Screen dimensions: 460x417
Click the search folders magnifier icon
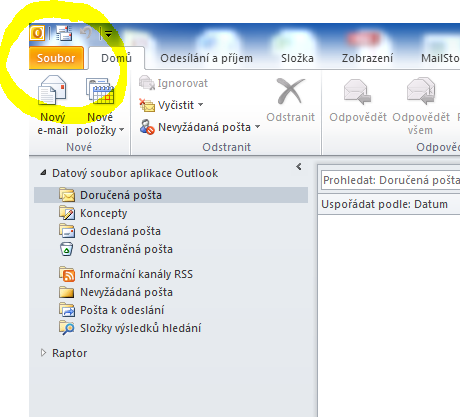[x=67, y=328]
